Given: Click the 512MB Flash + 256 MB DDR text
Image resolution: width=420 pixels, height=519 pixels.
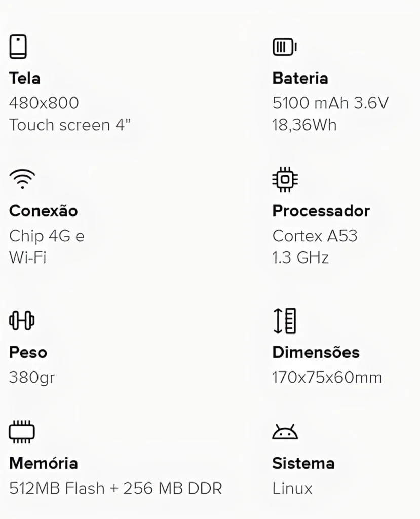Looking at the screenshot, I should 116,489.
